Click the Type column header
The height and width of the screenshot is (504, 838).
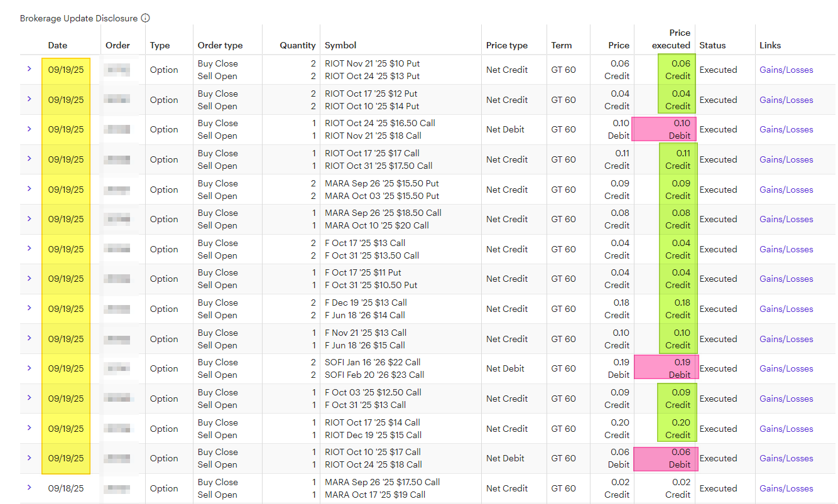click(x=160, y=45)
